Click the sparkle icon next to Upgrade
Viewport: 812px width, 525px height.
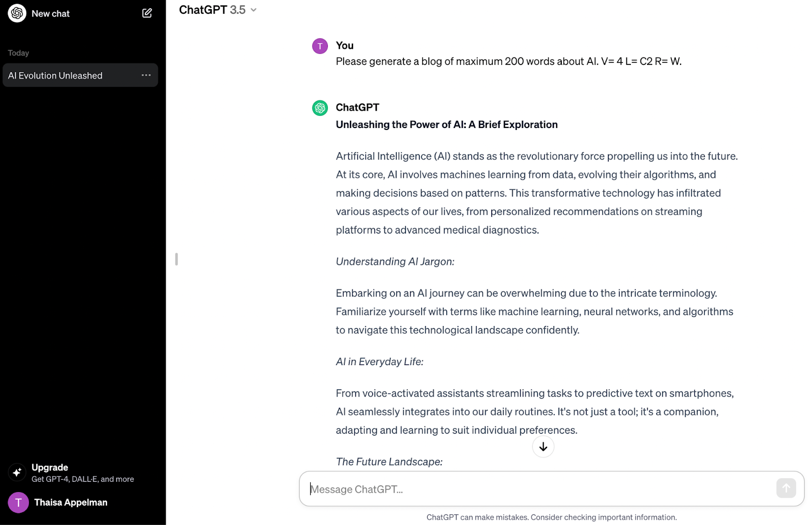coord(17,472)
